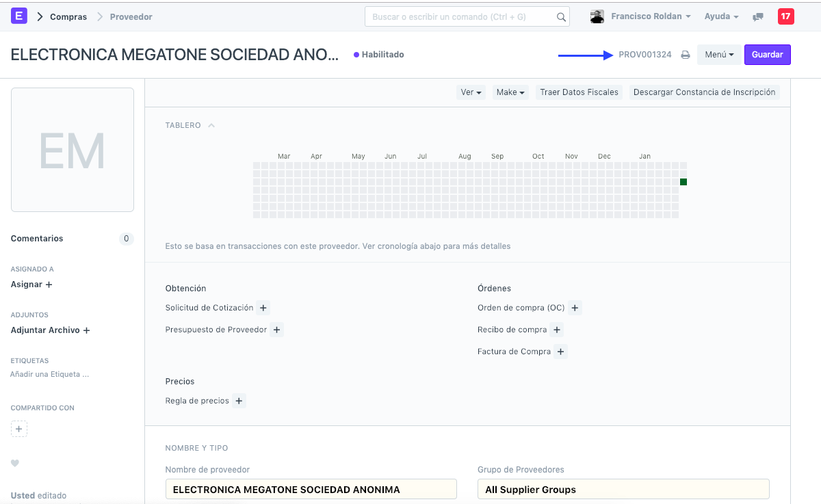The height and width of the screenshot is (504, 821).
Task: Click Factura de Compra link
Action: (x=514, y=352)
